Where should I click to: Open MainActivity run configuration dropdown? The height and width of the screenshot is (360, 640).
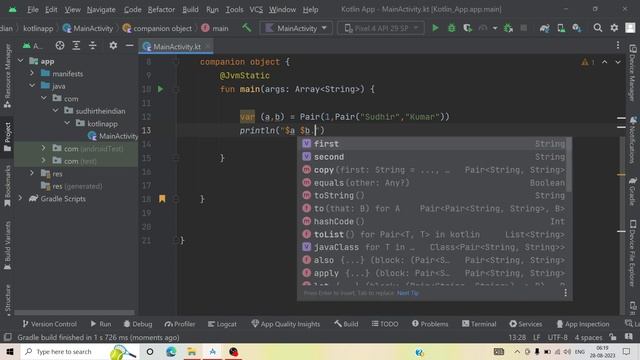click(296, 28)
